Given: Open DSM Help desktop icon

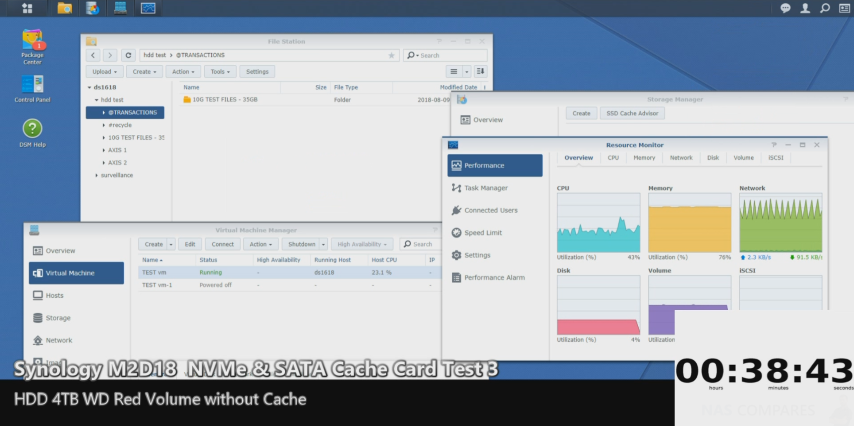Looking at the screenshot, I should click(32, 133).
